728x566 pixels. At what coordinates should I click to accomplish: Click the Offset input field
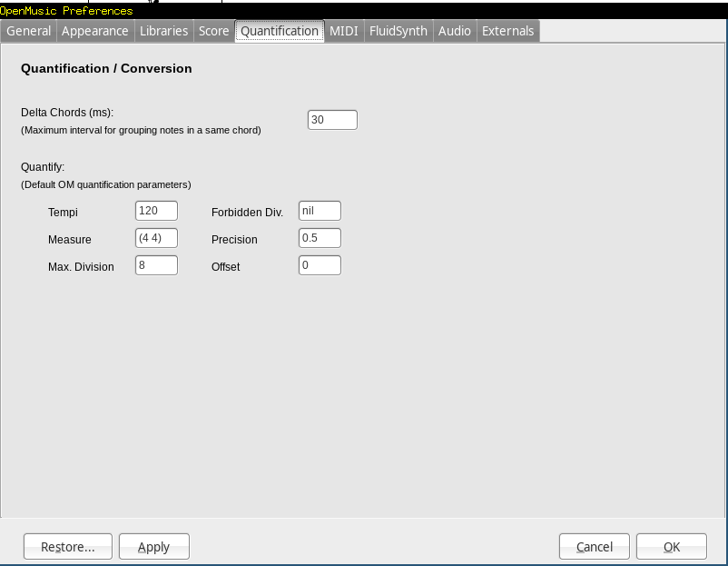[x=320, y=265]
